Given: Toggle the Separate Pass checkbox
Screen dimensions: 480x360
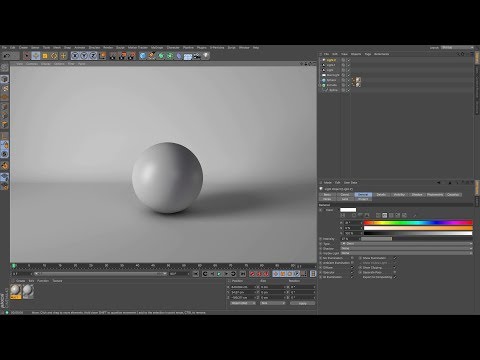Looking at the screenshot, I should point(395,272).
